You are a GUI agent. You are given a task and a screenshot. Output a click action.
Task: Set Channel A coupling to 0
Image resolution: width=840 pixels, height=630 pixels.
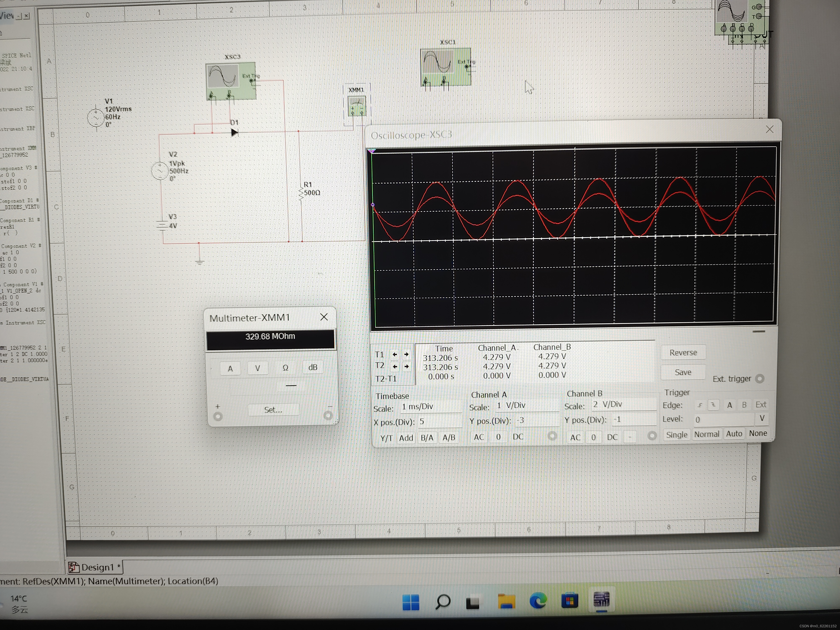pyautogui.click(x=499, y=437)
